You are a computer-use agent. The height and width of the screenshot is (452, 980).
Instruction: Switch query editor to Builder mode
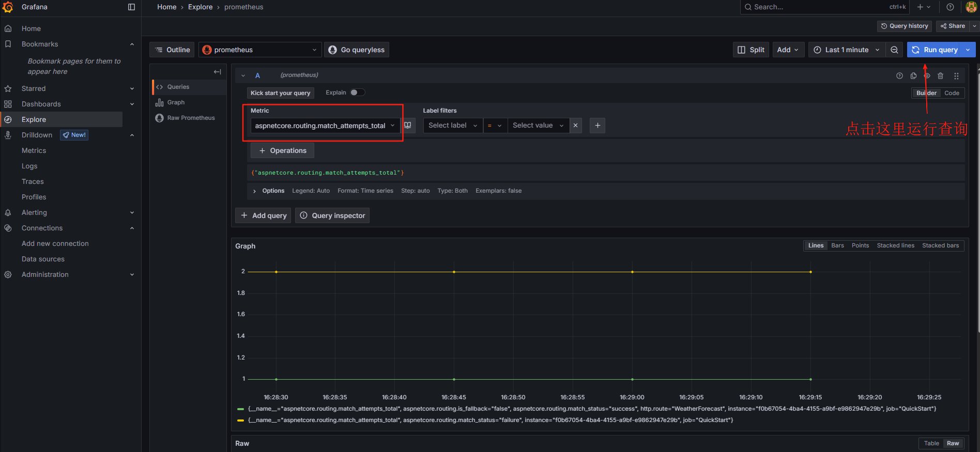926,93
